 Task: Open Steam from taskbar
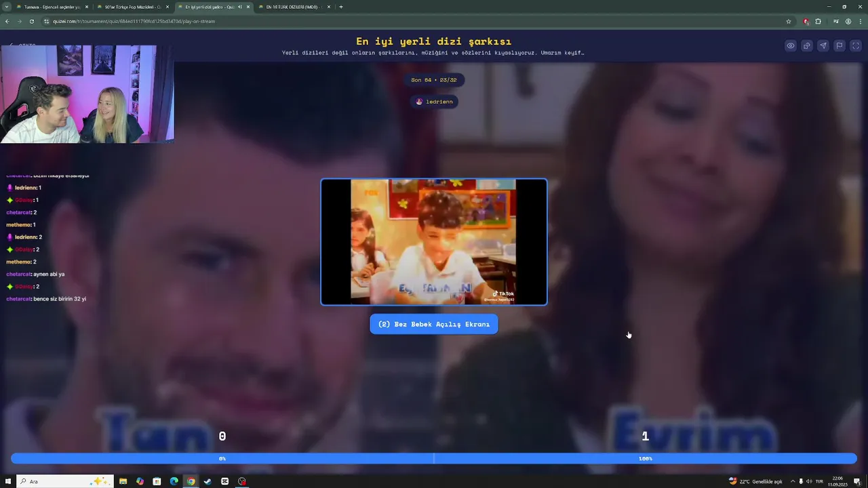pyautogui.click(x=208, y=481)
